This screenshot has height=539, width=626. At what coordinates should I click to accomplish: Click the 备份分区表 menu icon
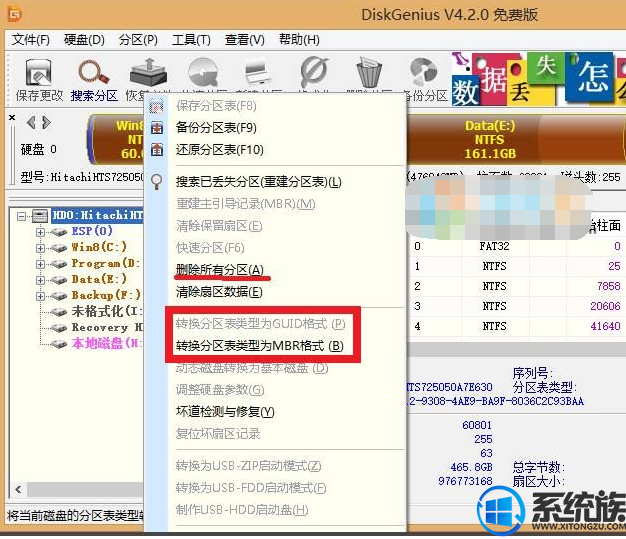point(156,128)
